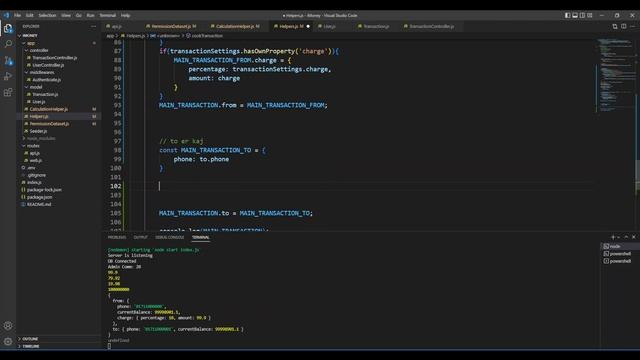Open the Debug Console panel tab
The height and width of the screenshot is (360, 640).
coord(170,237)
